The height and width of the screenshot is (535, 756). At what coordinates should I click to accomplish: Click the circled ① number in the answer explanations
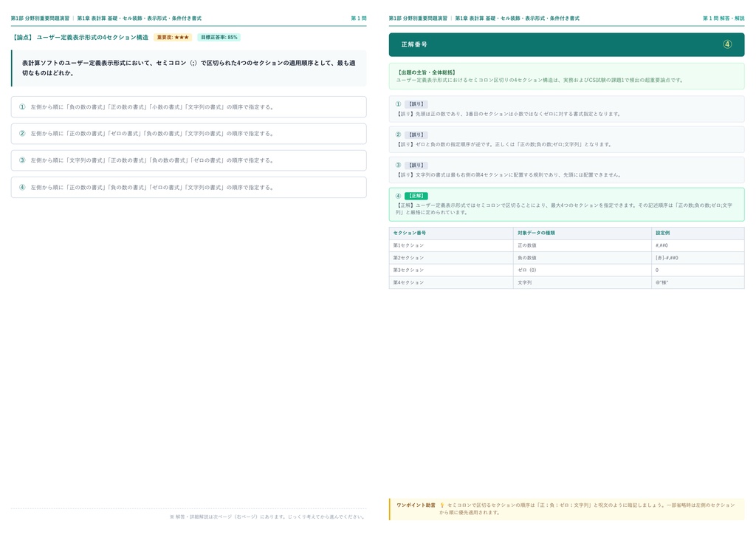[x=398, y=104]
